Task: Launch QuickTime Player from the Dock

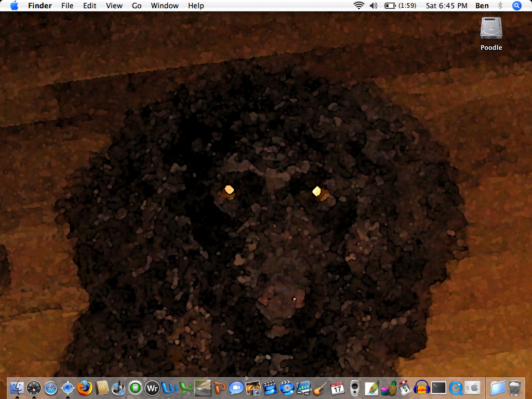Action: tap(456, 388)
